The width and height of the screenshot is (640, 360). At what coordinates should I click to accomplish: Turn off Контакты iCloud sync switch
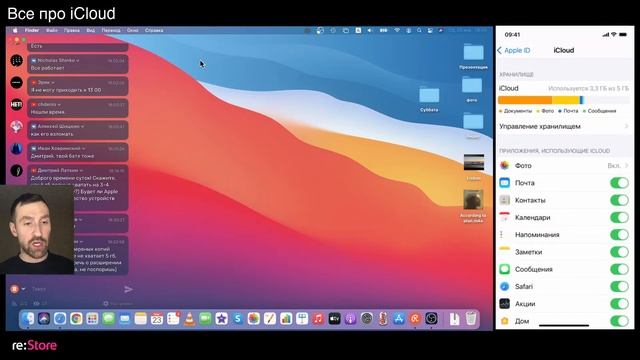point(619,200)
